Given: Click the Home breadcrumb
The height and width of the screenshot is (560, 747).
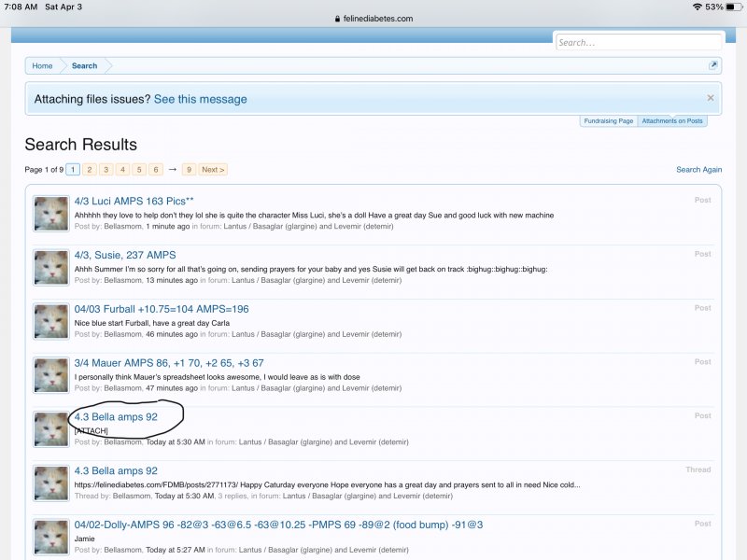Looking at the screenshot, I should click(42, 66).
